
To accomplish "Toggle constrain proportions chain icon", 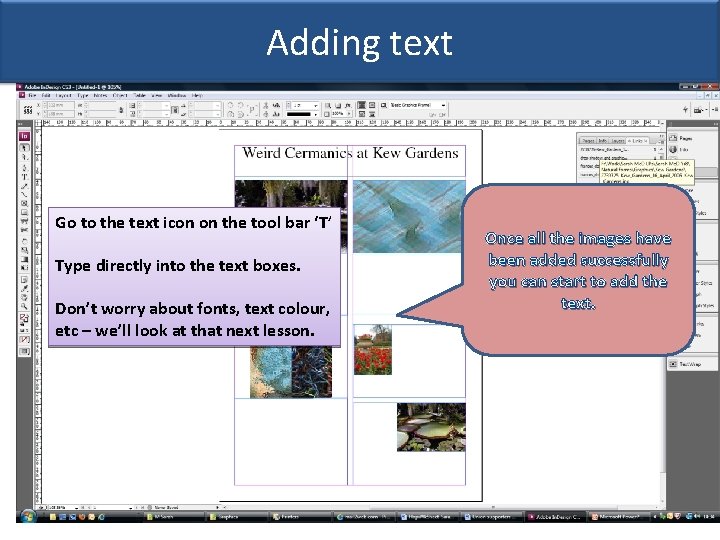I will click(x=121, y=110).
